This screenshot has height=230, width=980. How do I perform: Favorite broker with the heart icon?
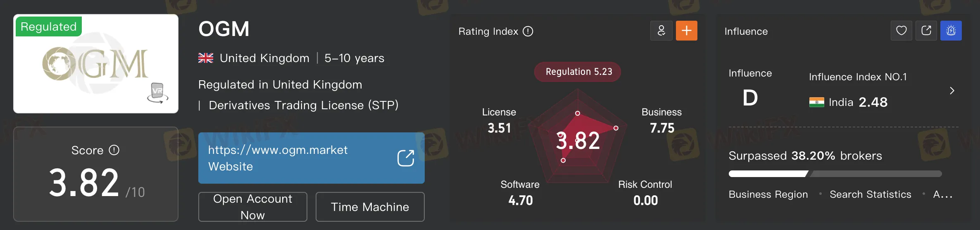click(901, 31)
